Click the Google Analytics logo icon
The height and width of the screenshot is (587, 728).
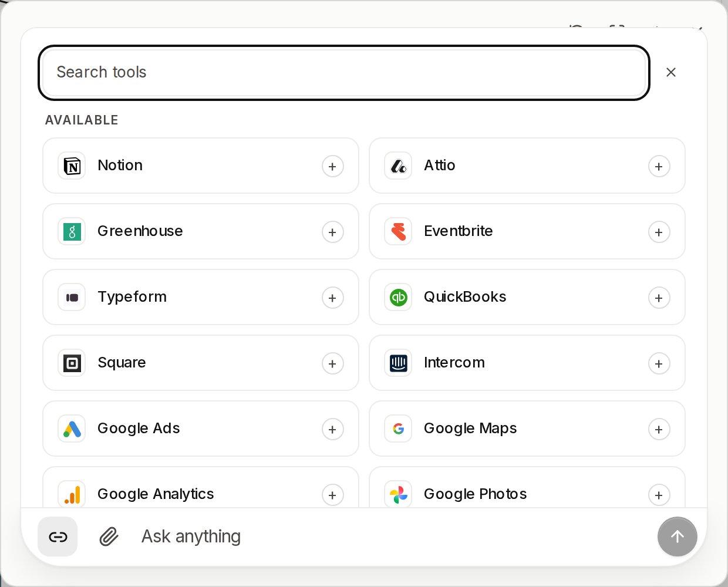tap(72, 495)
